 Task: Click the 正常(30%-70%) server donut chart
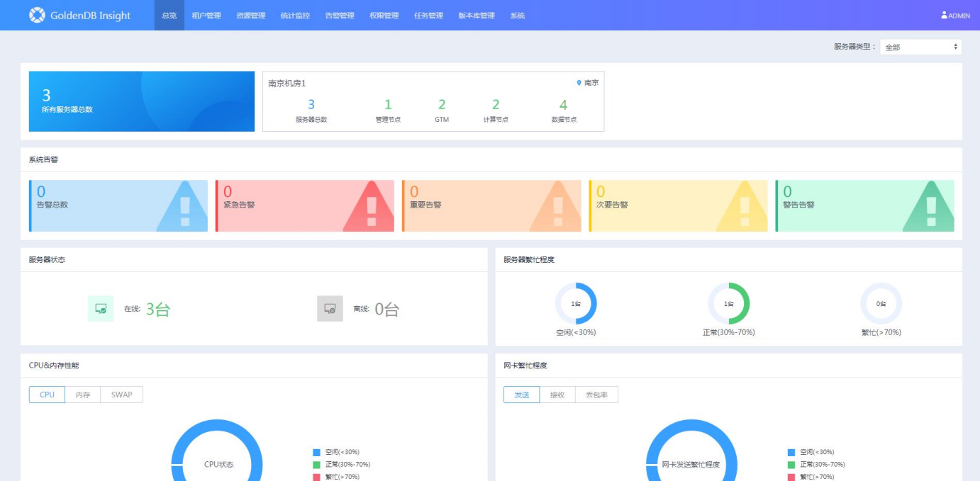coord(728,303)
